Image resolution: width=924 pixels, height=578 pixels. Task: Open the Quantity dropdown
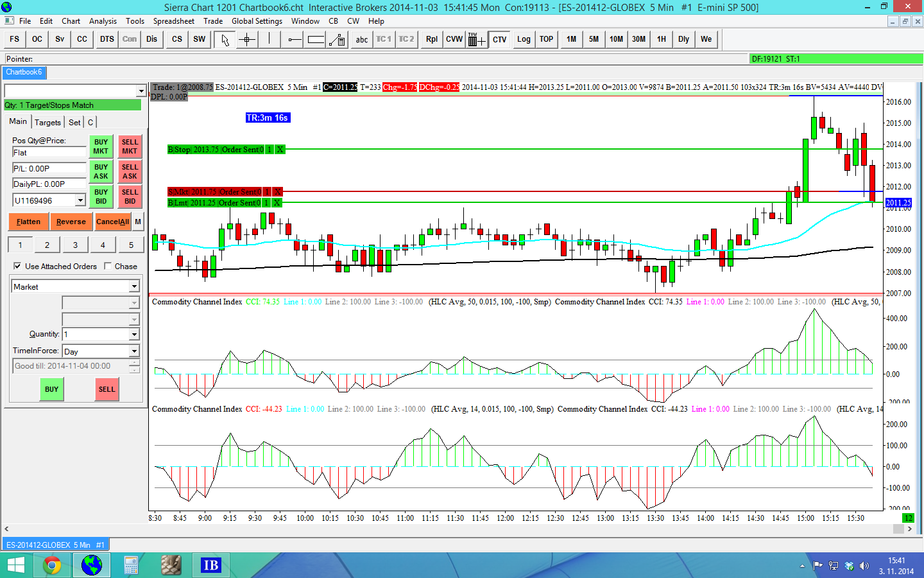(x=134, y=334)
